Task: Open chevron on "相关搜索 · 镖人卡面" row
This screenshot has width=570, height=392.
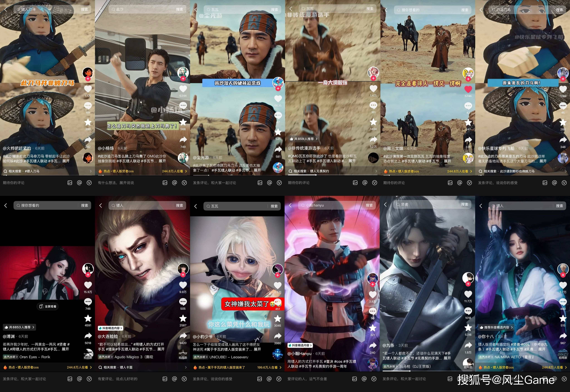Action: click(186, 367)
